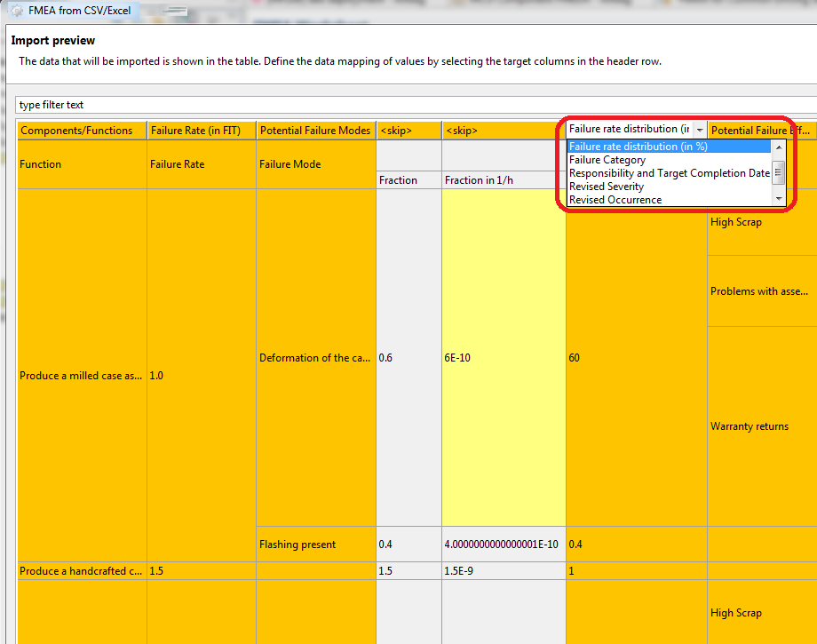The width and height of the screenshot is (817, 644).
Task: Click inside the type filter text field
Action: pos(408,105)
